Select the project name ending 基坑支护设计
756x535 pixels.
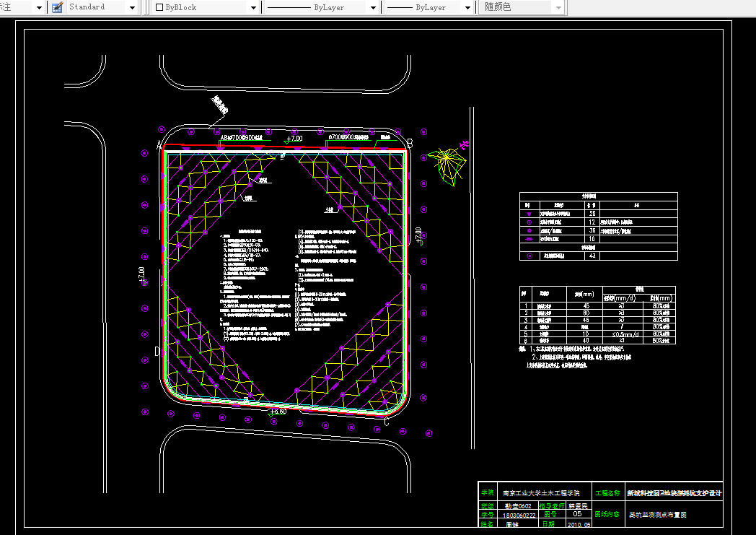pyautogui.click(x=674, y=493)
